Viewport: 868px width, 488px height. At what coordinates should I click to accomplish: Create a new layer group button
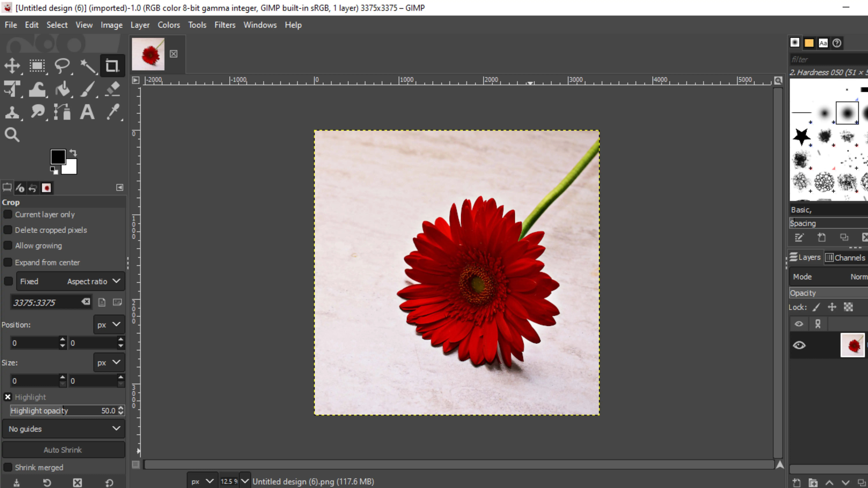point(813,483)
